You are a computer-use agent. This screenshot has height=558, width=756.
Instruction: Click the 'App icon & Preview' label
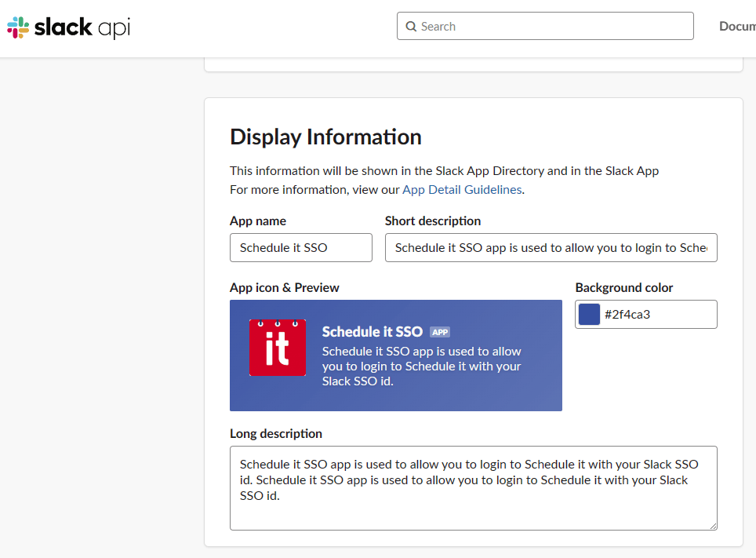point(285,288)
